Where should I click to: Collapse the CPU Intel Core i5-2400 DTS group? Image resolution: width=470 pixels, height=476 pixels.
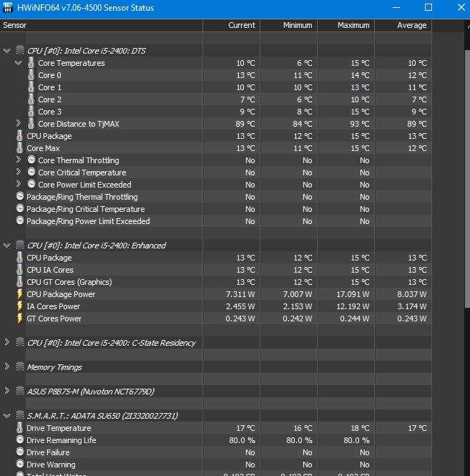click(6, 51)
